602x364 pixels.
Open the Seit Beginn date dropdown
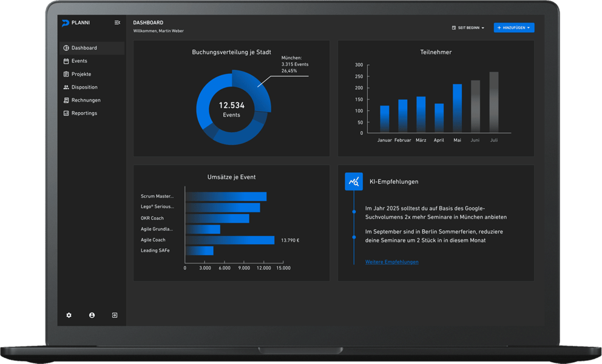pyautogui.click(x=468, y=28)
